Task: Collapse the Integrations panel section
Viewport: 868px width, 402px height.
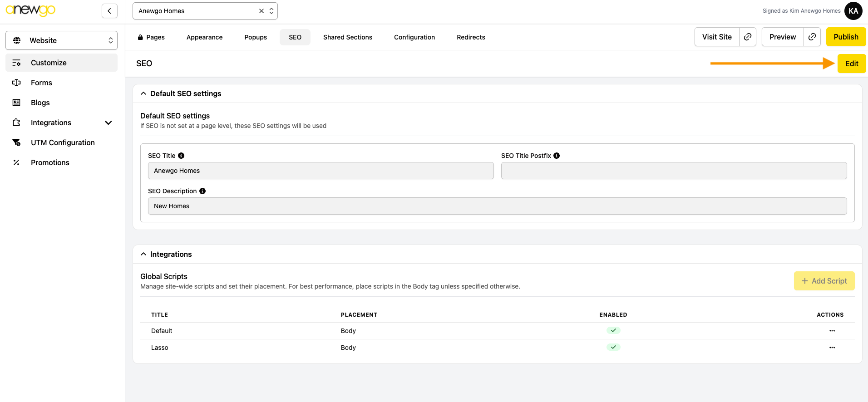Action: tap(143, 254)
